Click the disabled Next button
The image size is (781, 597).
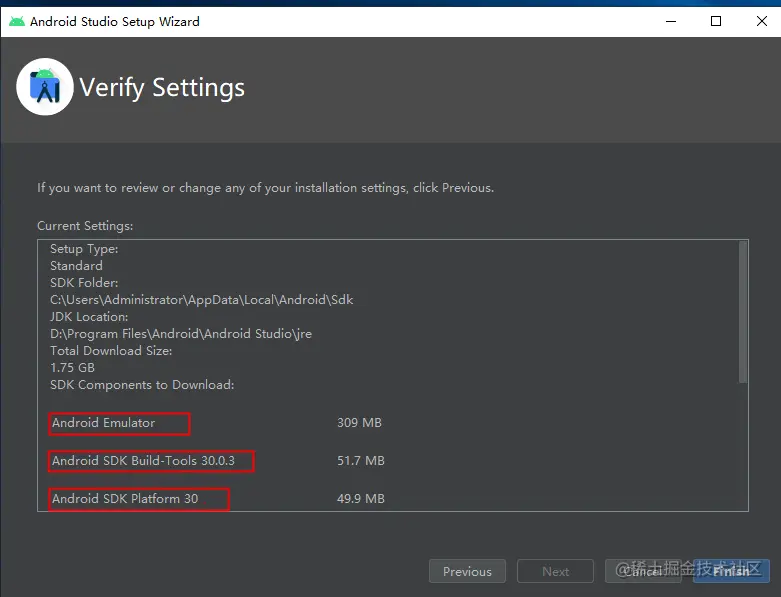click(555, 571)
